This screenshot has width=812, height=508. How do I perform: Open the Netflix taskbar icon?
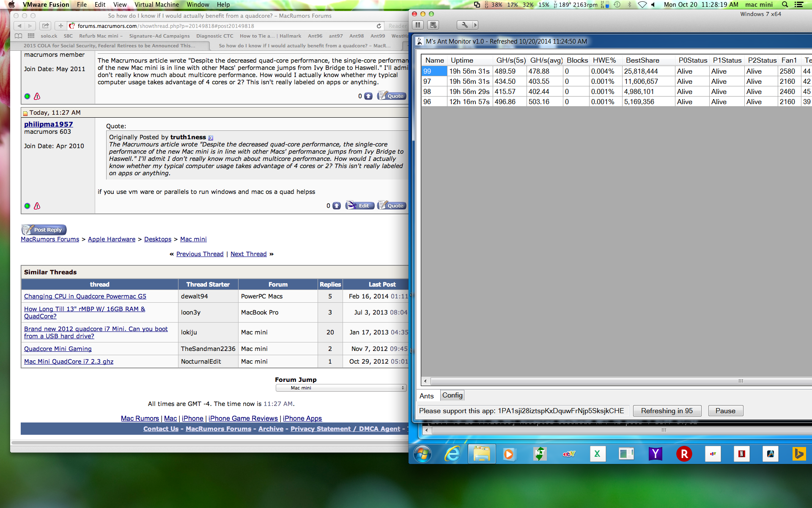point(741,454)
